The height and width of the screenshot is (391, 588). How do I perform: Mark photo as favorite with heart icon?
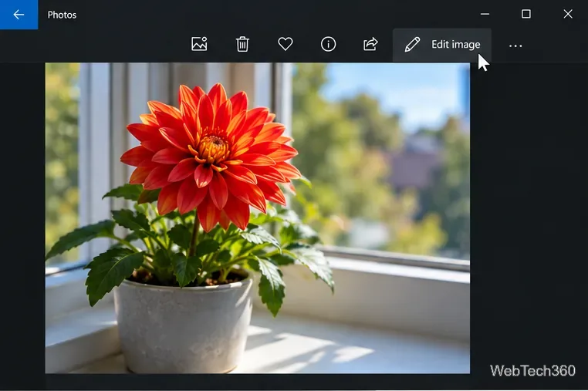(x=286, y=44)
